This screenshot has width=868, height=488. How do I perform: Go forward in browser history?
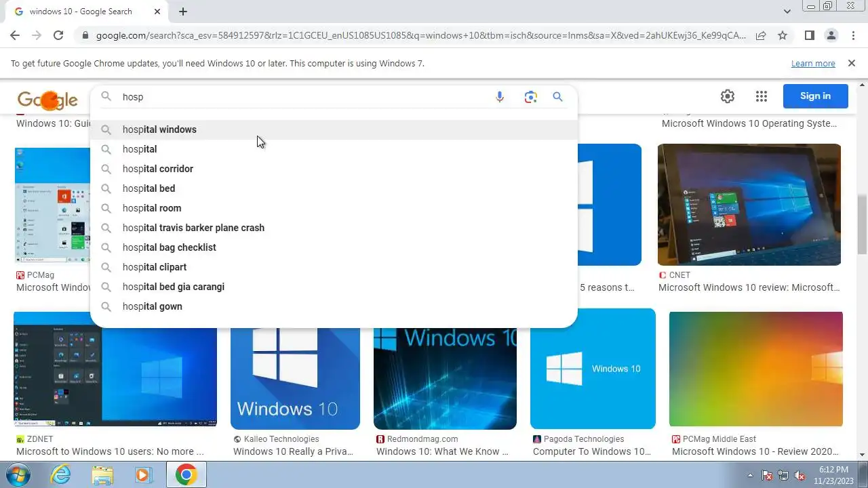pyautogui.click(x=37, y=35)
